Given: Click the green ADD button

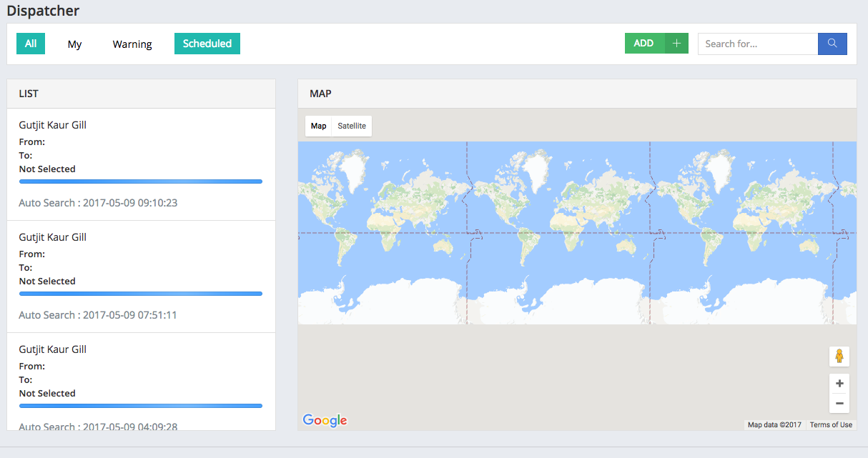Looking at the screenshot, I should pyautogui.click(x=644, y=44).
